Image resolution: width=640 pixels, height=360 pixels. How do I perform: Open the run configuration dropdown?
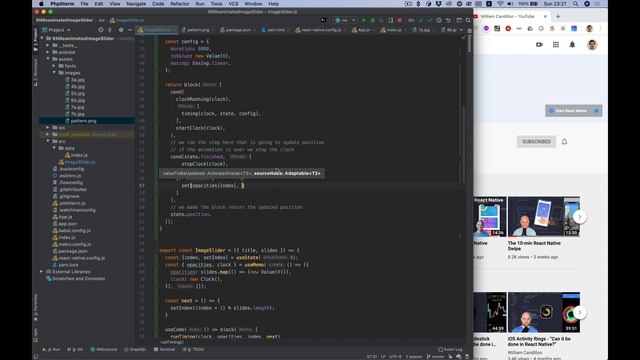click(x=345, y=20)
